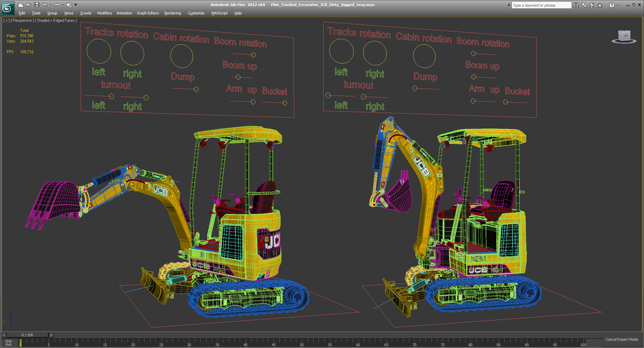The image size is (644, 348).
Task: Click left panel Cabin rotation circle
Action: pos(181,56)
